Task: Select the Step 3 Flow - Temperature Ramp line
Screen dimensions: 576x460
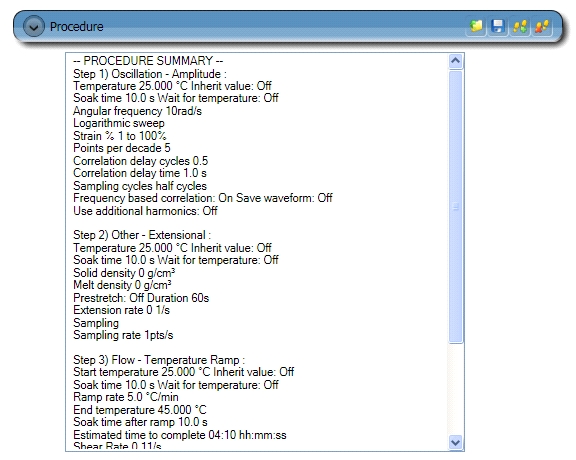Action: point(159,360)
